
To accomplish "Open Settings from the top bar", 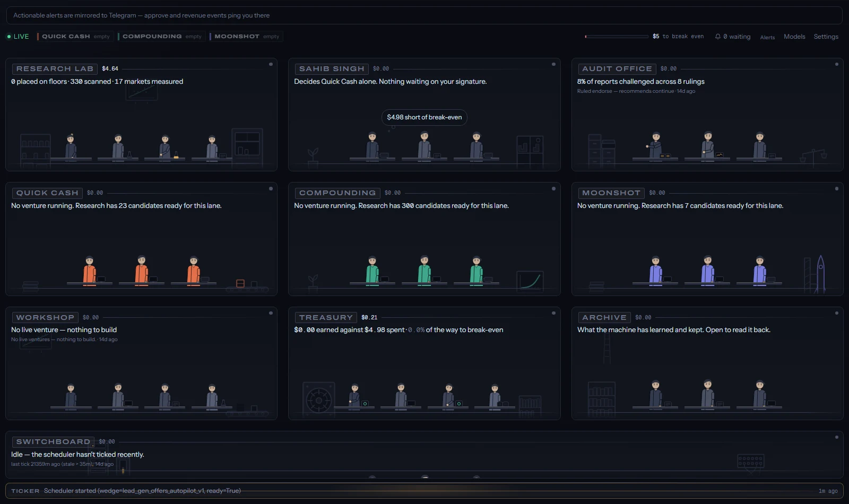I will [826, 37].
